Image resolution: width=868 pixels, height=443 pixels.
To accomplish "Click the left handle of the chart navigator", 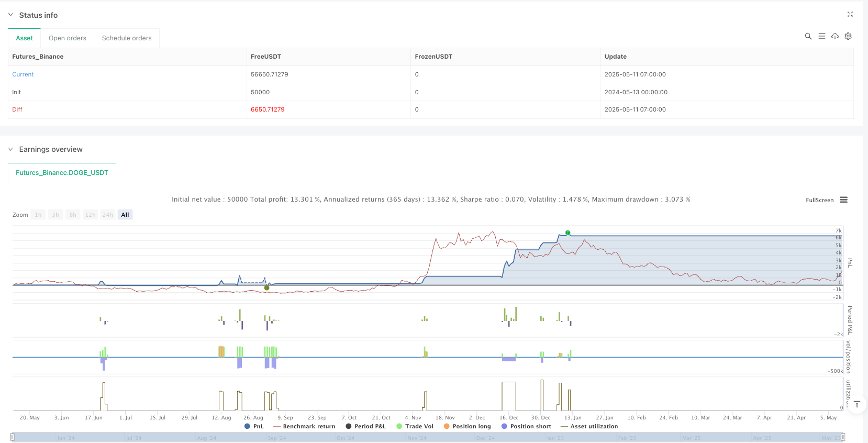I will tap(13, 437).
